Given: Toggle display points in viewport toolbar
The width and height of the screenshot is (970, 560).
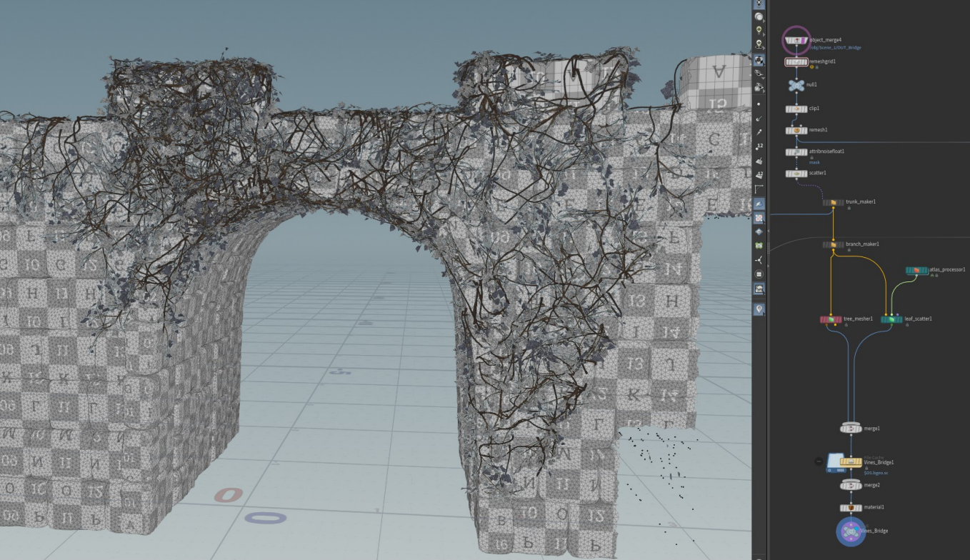Looking at the screenshot, I should tap(759, 104).
